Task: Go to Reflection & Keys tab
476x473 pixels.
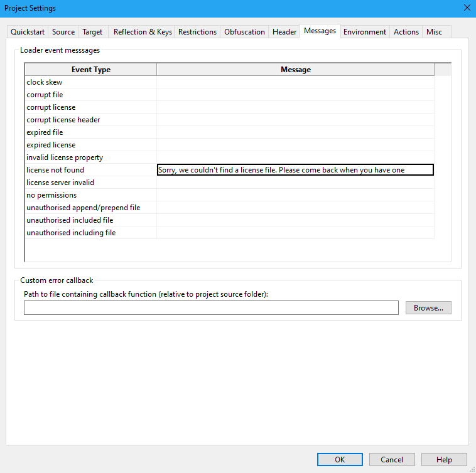Action: point(143,32)
